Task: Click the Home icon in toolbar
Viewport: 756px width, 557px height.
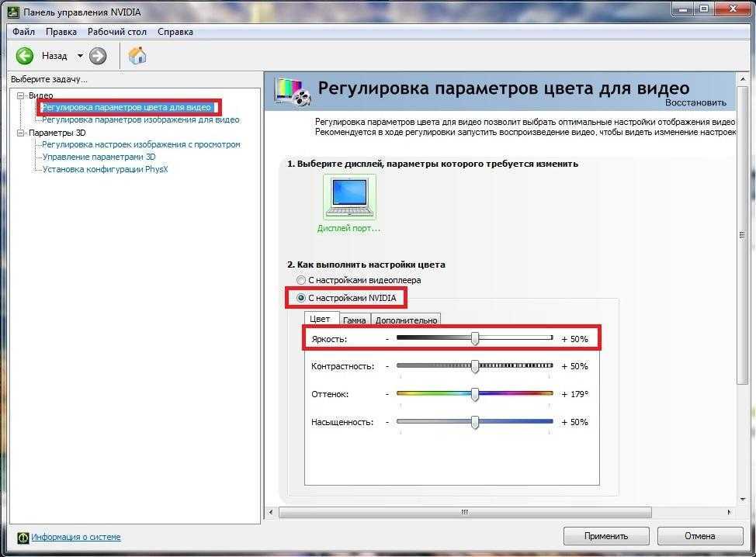Action: 137,56
